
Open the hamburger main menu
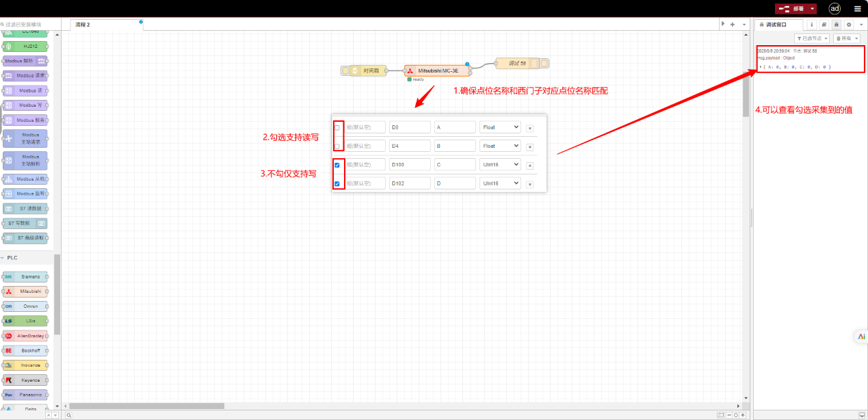pos(857,9)
